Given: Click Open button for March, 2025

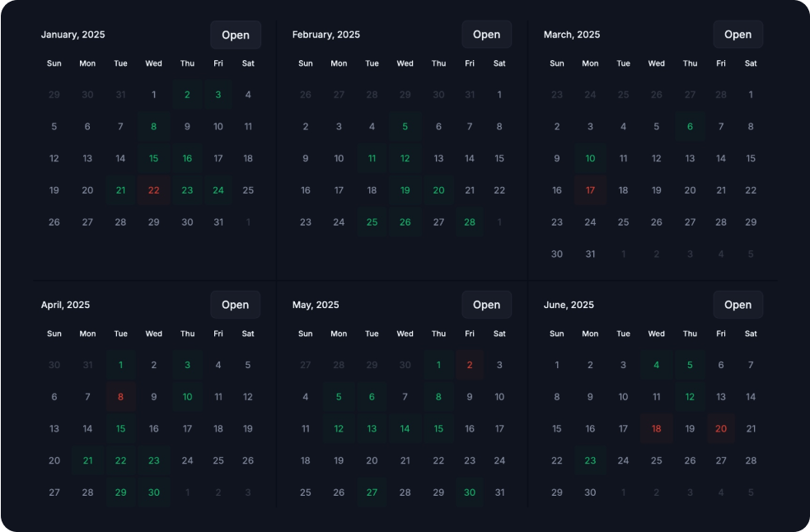Looking at the screenshot, I should 737,35.
